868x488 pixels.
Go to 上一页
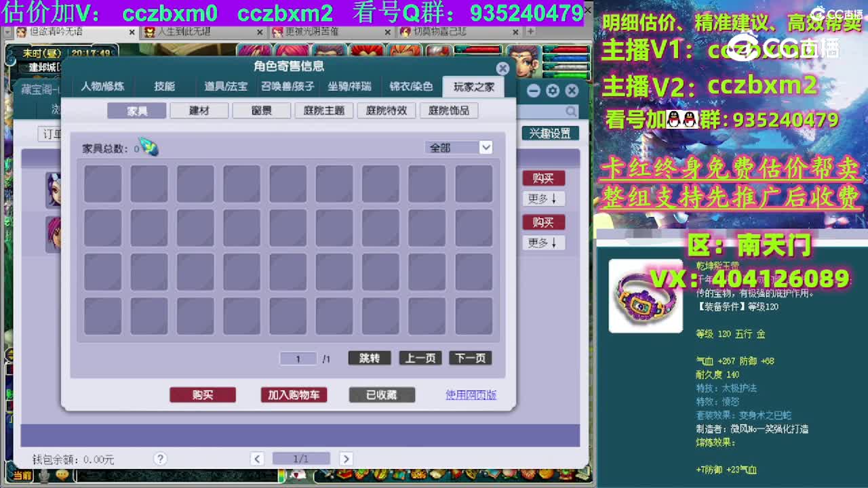click(420, 359)
